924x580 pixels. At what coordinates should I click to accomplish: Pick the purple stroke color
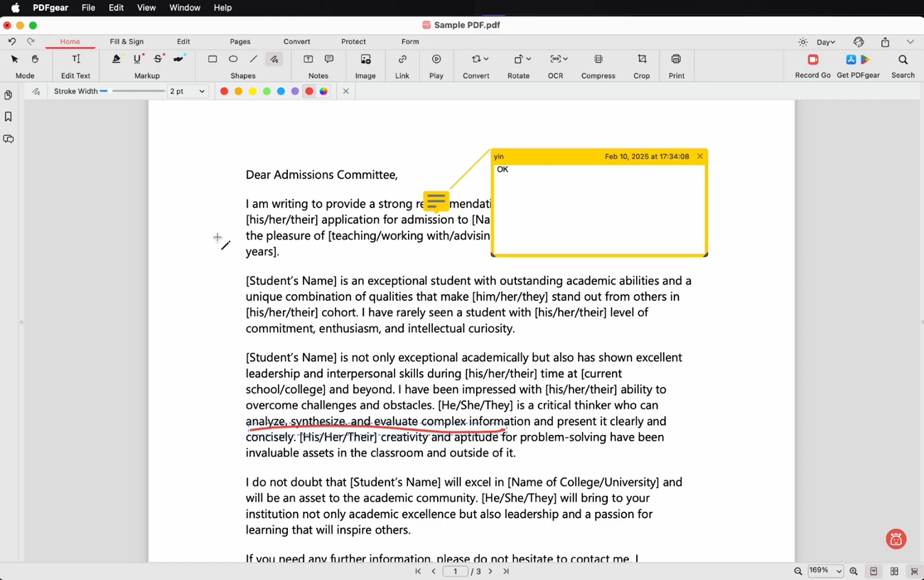point(295,92)
